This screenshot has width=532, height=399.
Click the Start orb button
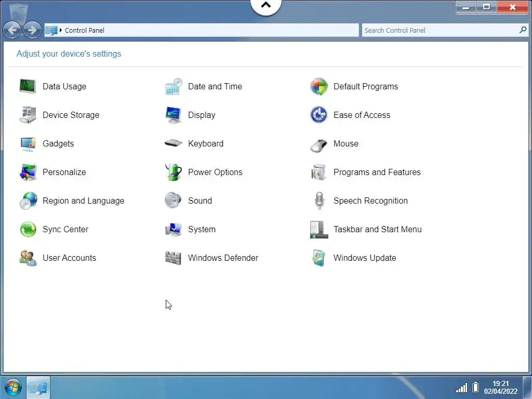point(13,388)
